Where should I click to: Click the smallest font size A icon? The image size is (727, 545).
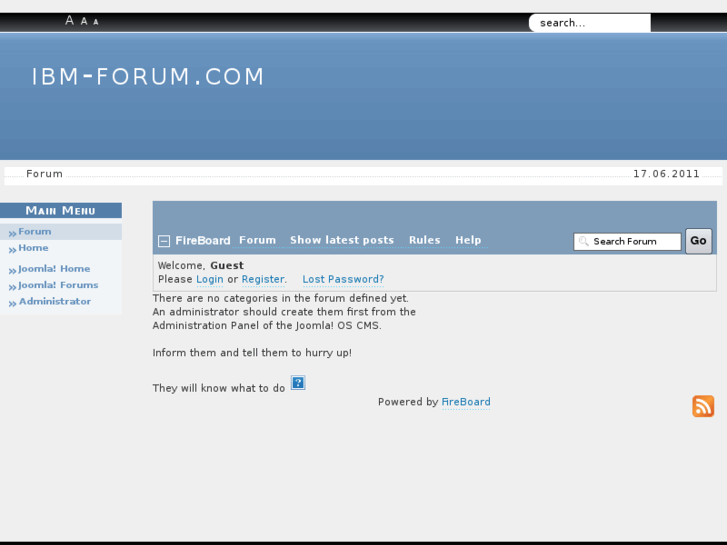[x=96, y=22]
